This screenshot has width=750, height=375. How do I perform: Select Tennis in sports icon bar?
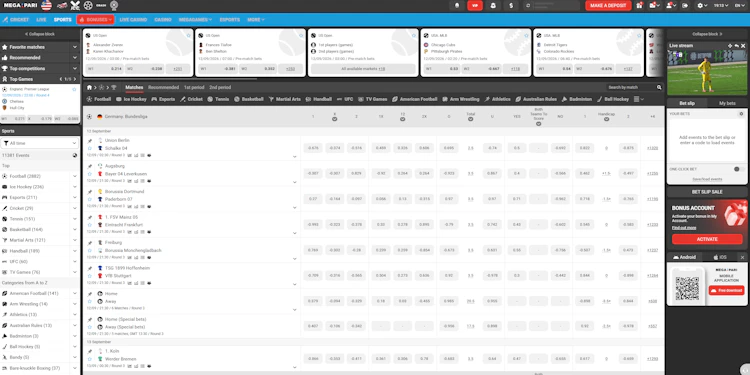218,99
